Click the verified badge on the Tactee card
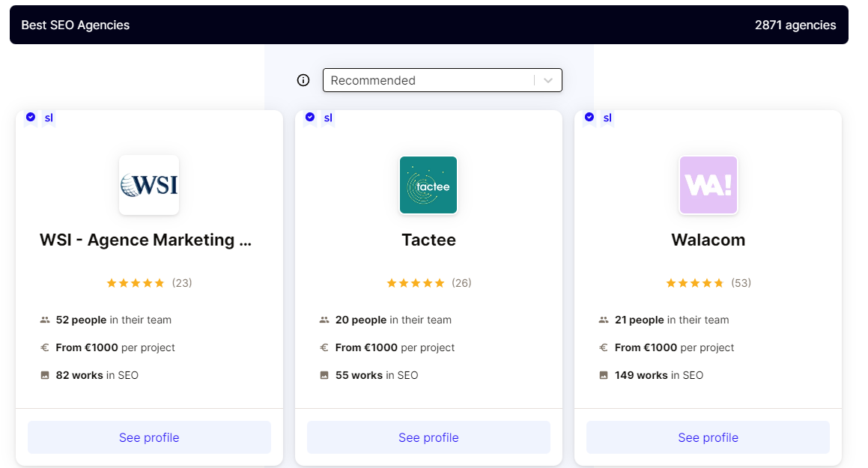The width and height of the screenshot is (868, 468). click(x=310, y=118)
